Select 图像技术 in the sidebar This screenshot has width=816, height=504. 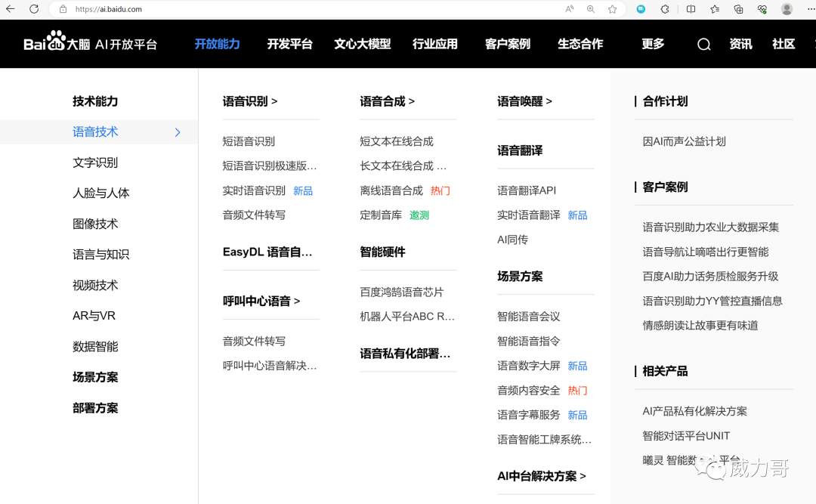(95, 224)
